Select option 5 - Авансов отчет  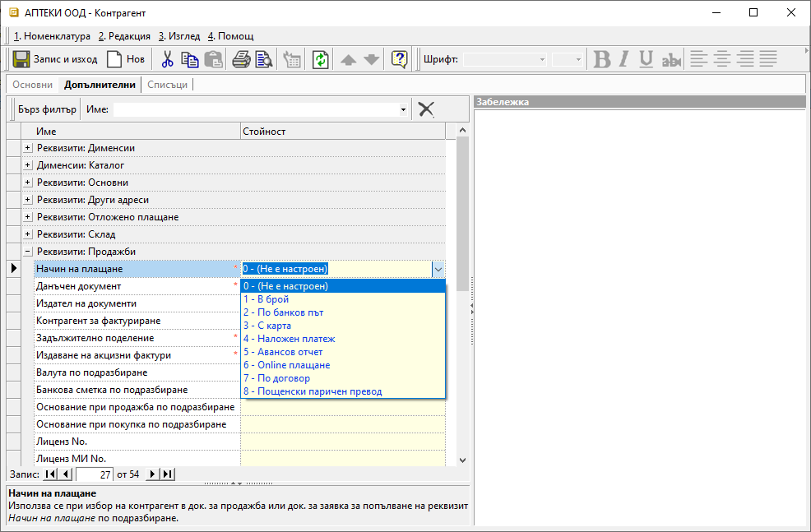343,352
